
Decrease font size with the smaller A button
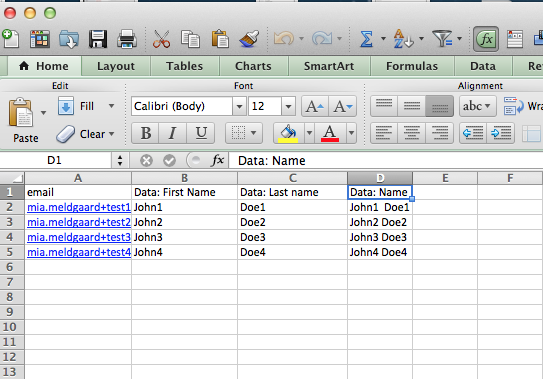coord(342,106)
